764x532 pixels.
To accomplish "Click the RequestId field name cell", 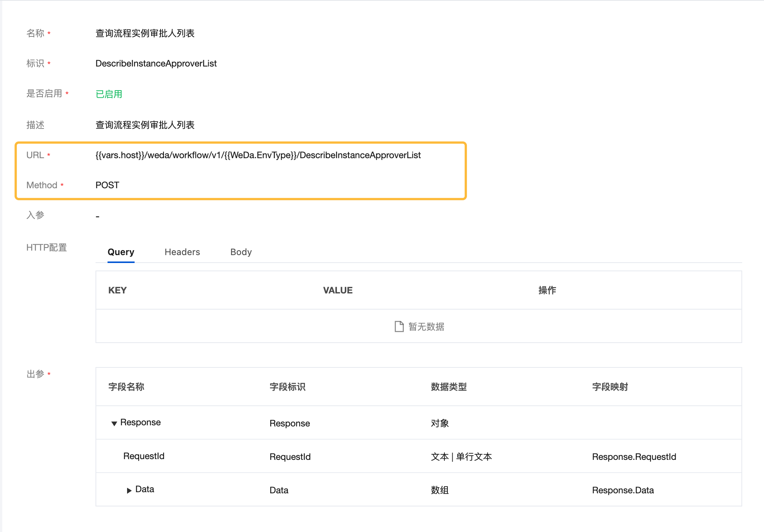I will [144, 456].
